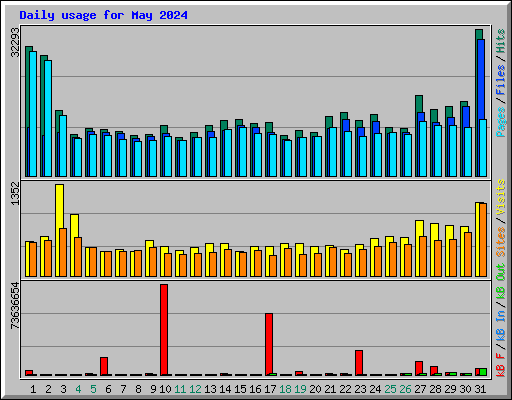The width and height of the screenshot is (512, 400).
Task: Select day 9 on the x-axis
Action: click(x=153, y=389)
